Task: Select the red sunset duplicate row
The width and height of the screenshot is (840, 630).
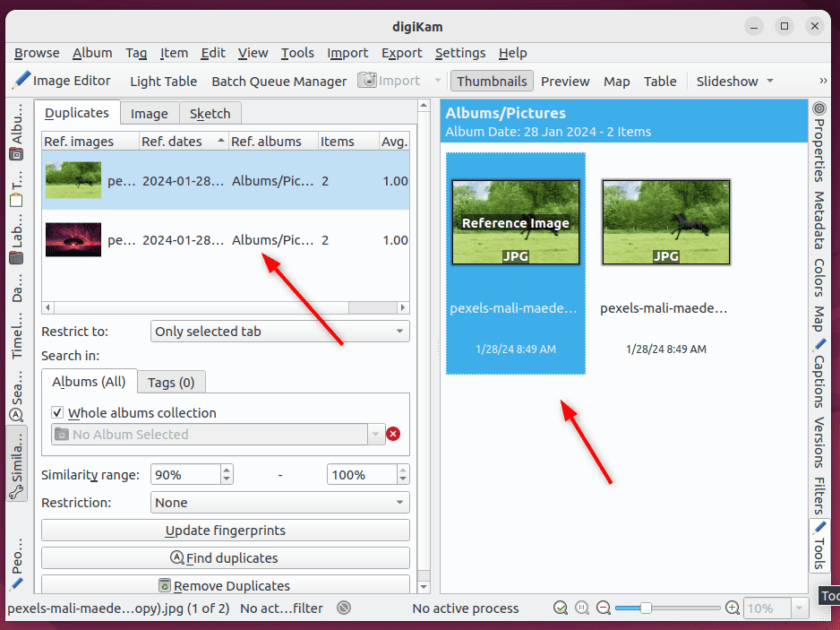Action: click(x=226, y=239)
